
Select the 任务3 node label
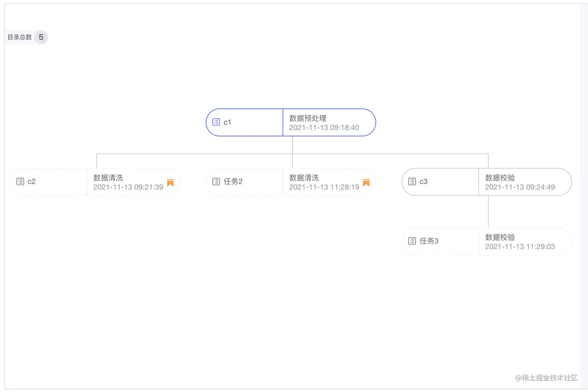[429, 241]
